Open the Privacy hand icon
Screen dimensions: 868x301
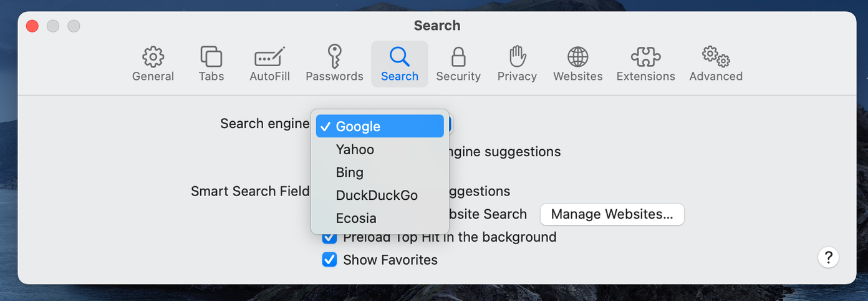(517, 57)
